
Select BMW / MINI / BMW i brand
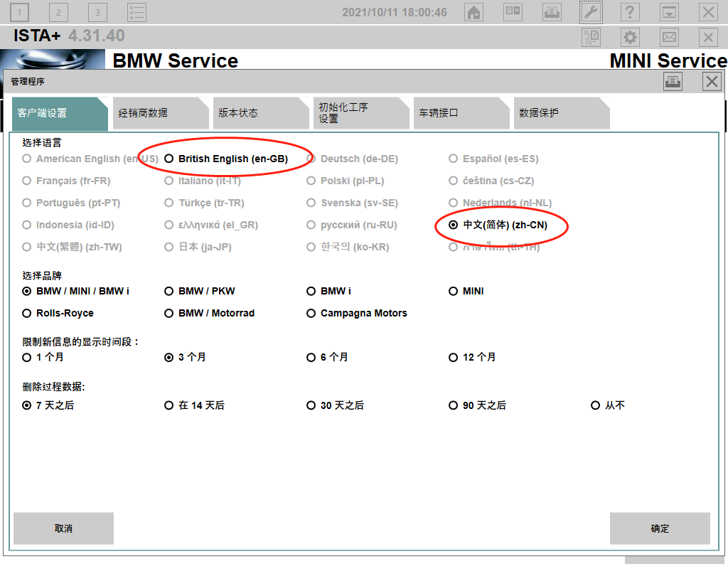click(x=75, y=291)
